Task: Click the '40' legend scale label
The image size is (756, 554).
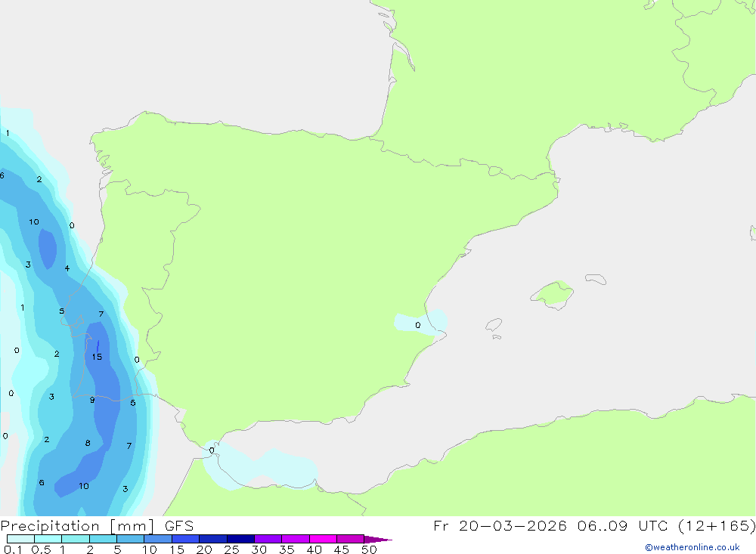Action: (x=314, y=549)
